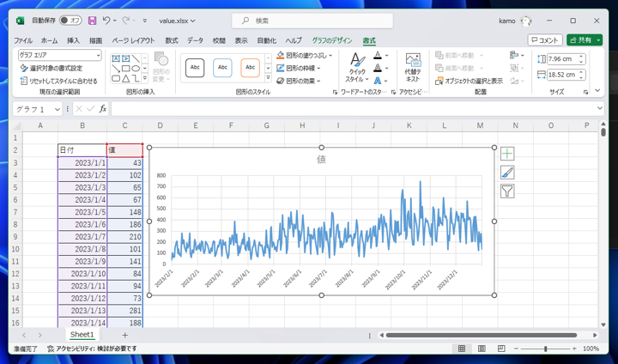The image size is (618, 364).
Task: Click the Chart Elements plus button
Action: (507, 154)
